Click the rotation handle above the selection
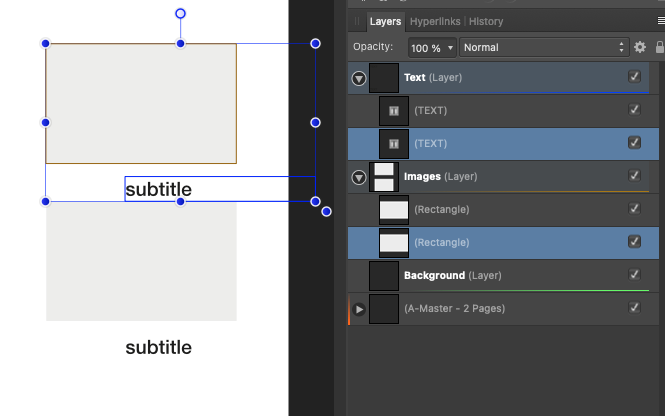The width and height of the screenshot is (665, 416). coord(180,14)
